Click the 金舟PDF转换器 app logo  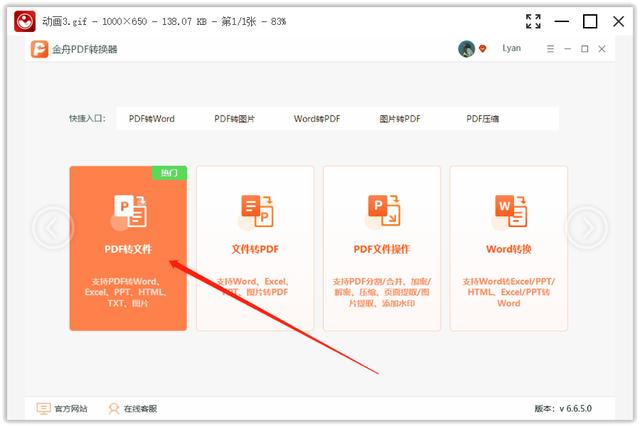pyautogui.click(x=40, y=49)
